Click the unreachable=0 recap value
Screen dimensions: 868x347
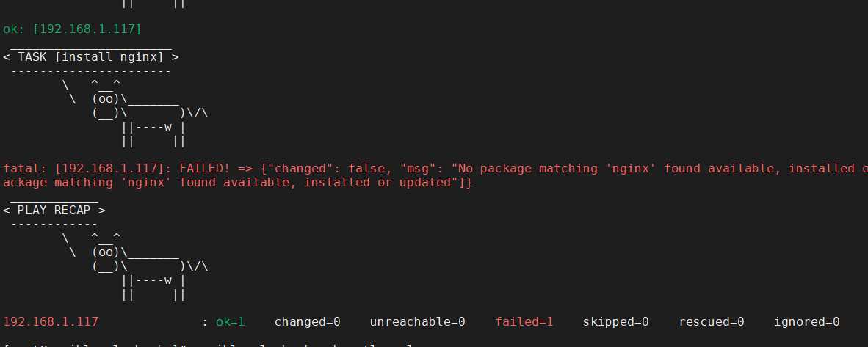417,322
